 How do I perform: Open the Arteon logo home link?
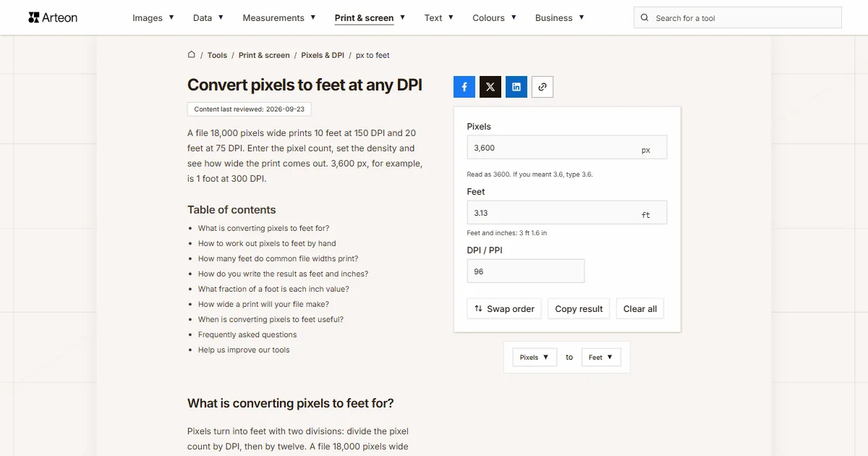(53, 17)
